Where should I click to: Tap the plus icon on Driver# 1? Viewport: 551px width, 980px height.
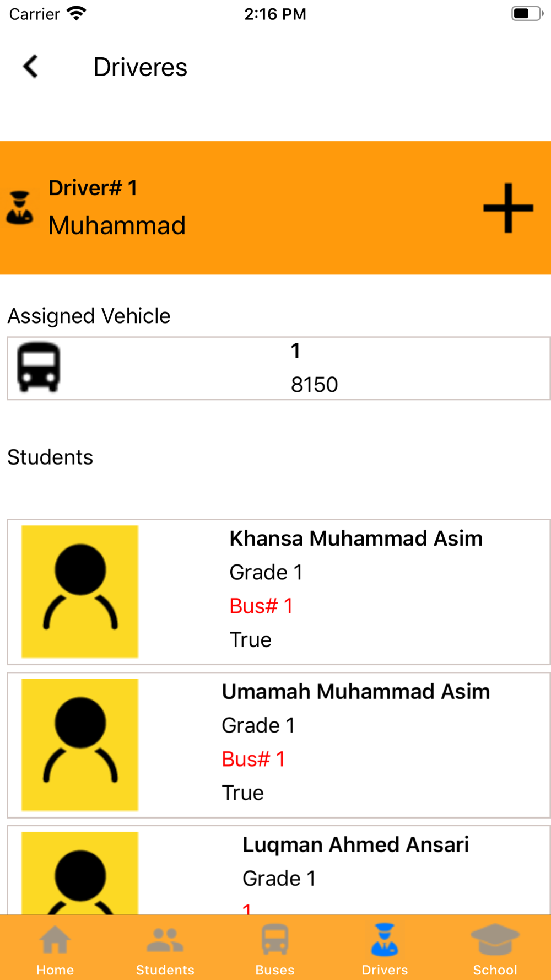pos(508,208)
